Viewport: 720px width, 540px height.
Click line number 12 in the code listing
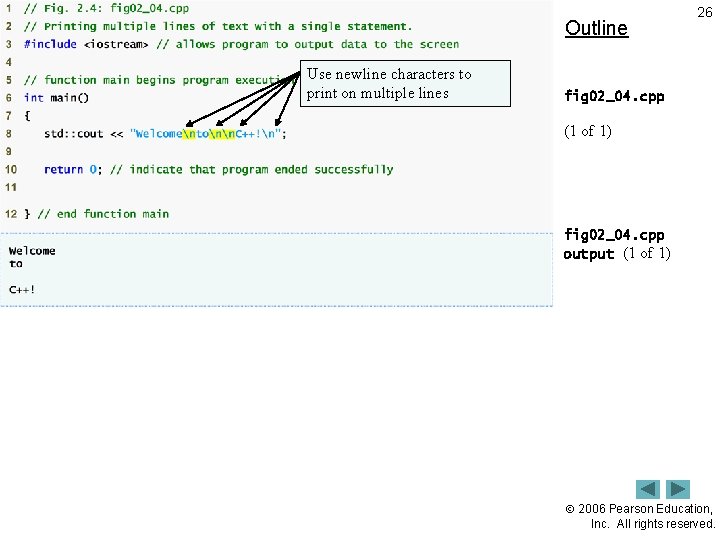[x=11, y=214]
